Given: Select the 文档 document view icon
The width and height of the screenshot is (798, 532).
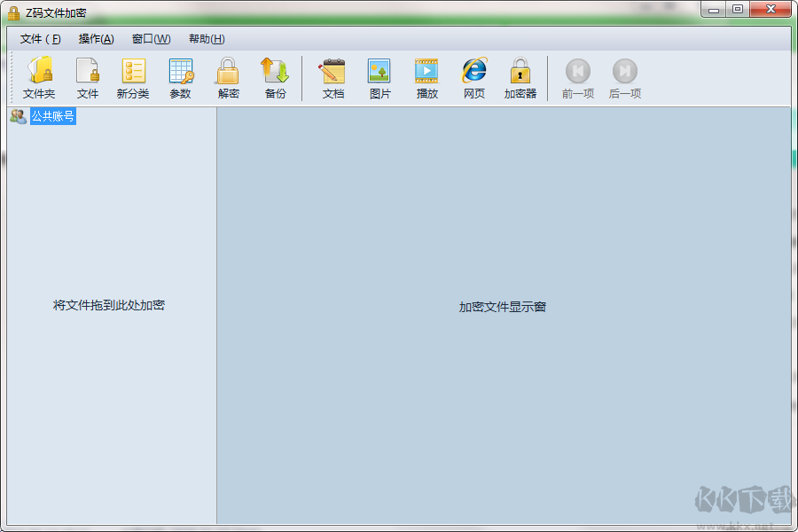Looking at the screenshot, I should [x=332, y=78].
